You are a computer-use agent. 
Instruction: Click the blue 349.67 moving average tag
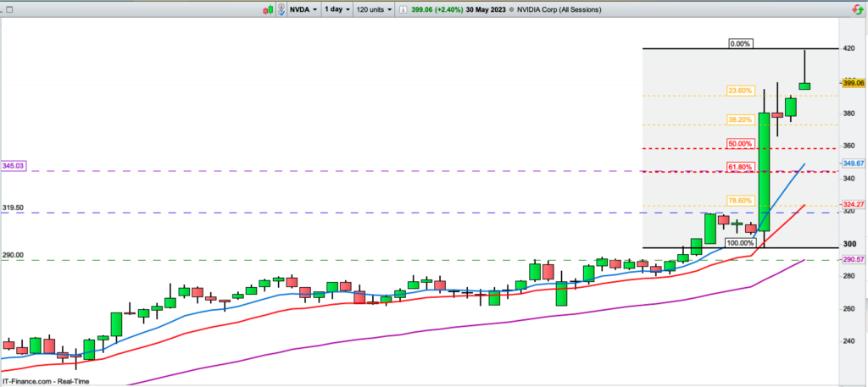tap(852, 163)
